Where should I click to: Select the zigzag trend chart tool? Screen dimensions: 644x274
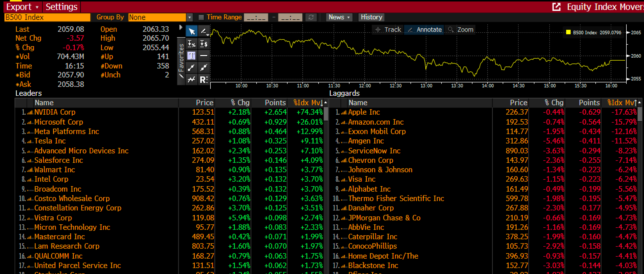point(192,80)
